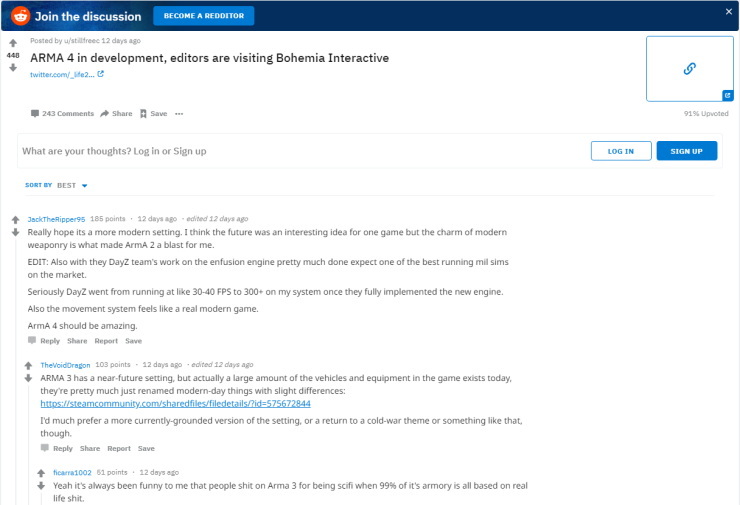Close the Join the discussion banner

(x=728, y=11)
